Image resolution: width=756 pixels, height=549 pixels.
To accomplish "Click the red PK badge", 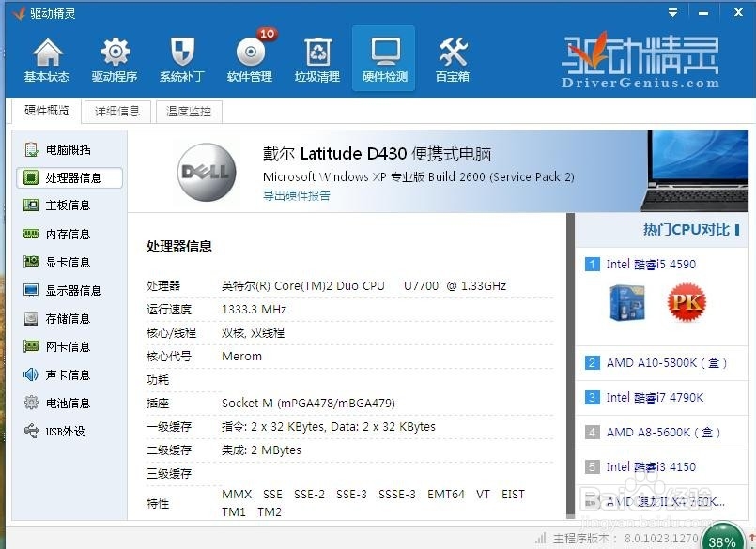I will (687, 303).
